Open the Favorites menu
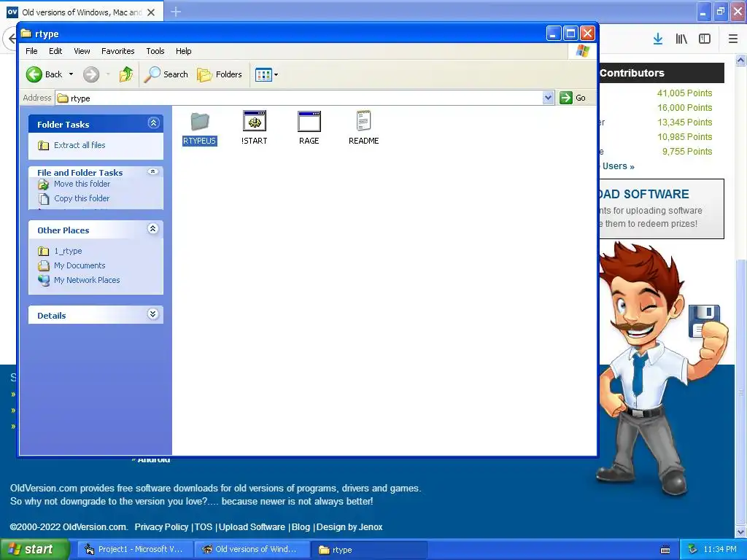This screenshot has height=560, width=747. 117,51
